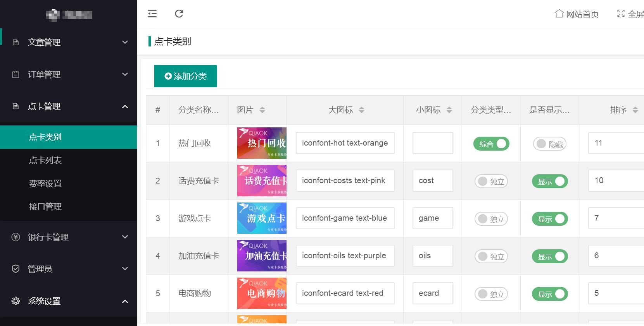This screenshot has width=644, height=326.
Task: Open the 接口管理 submenu link
Action: [45, 207]
